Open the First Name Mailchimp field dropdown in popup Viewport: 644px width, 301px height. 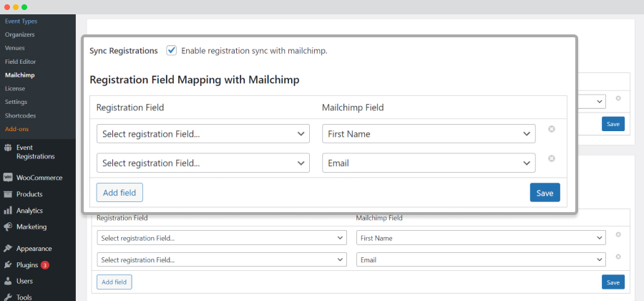[x=429, y=134]
